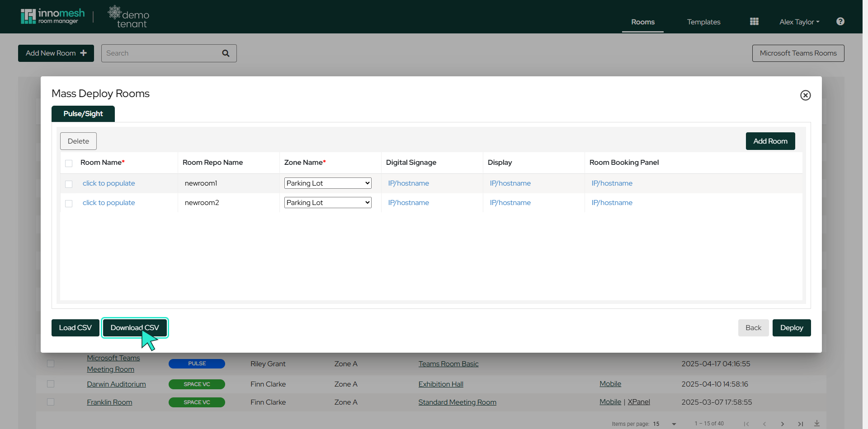The image size is (868, 429).
Task: Switch to the Rooms tab
Action: (x=643, y=22)
